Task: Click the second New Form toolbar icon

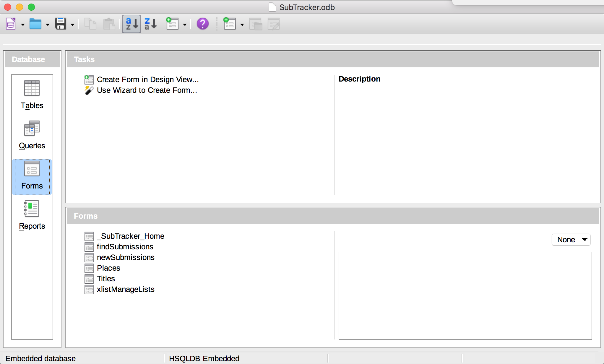Action: (x=230, y=24)
